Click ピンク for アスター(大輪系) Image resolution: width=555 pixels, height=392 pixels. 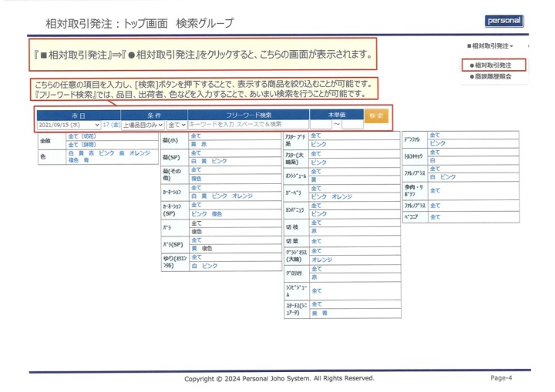pos(318,162)
